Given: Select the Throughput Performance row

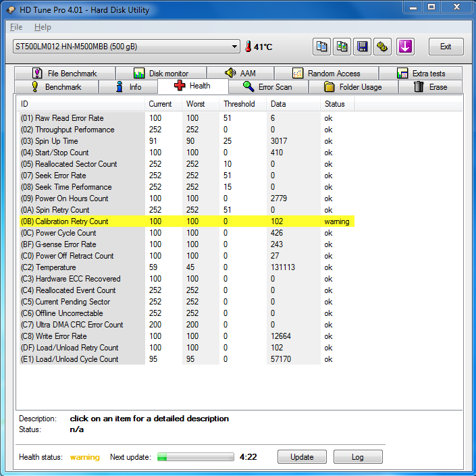Looking at the screenshot, I should pos(187,130).
